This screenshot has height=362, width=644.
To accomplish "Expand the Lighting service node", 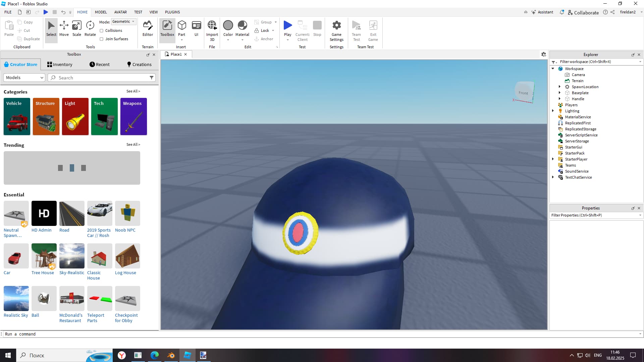I will (553, 111).
